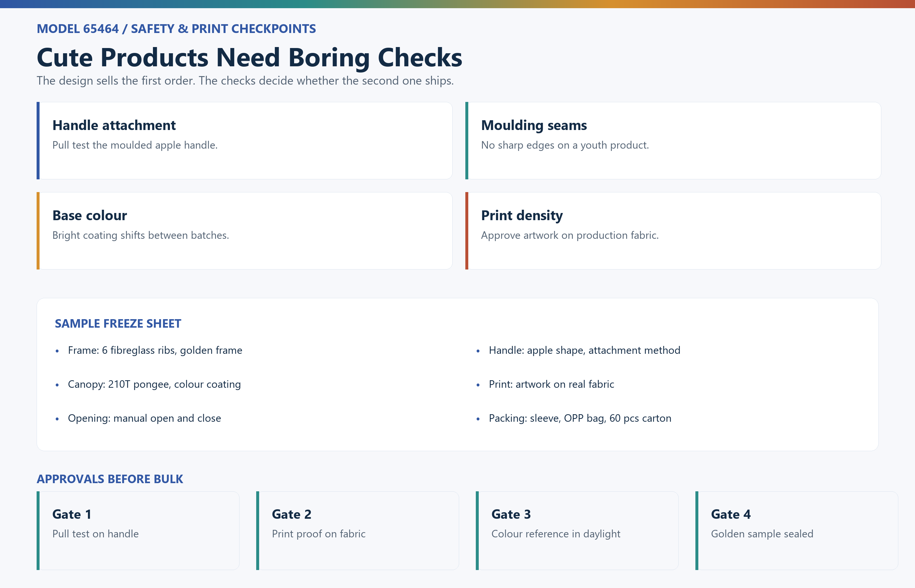Select the 'Gate 4' card title
This screenshot has width=915, height=588.
[x=731, y=514]
